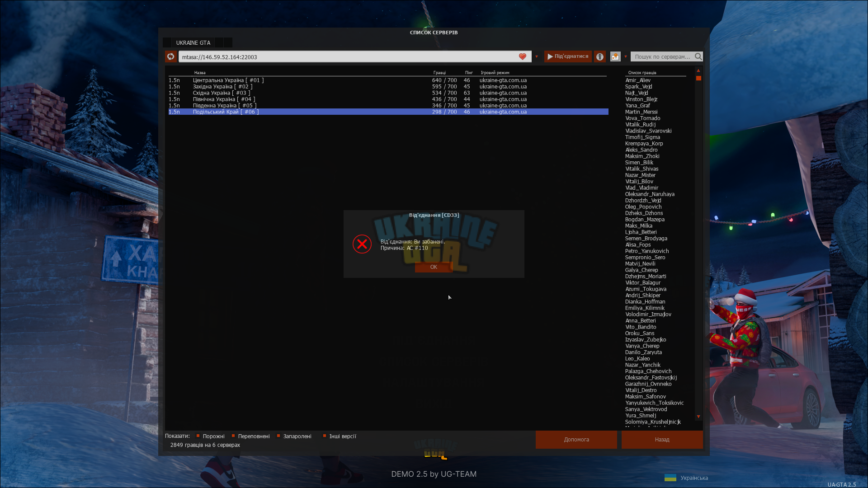Image resolution: width=868 pixels, height=488 pixels.
Task: Select server Південна Україна [ #05 ]
Action: point(388,106)
